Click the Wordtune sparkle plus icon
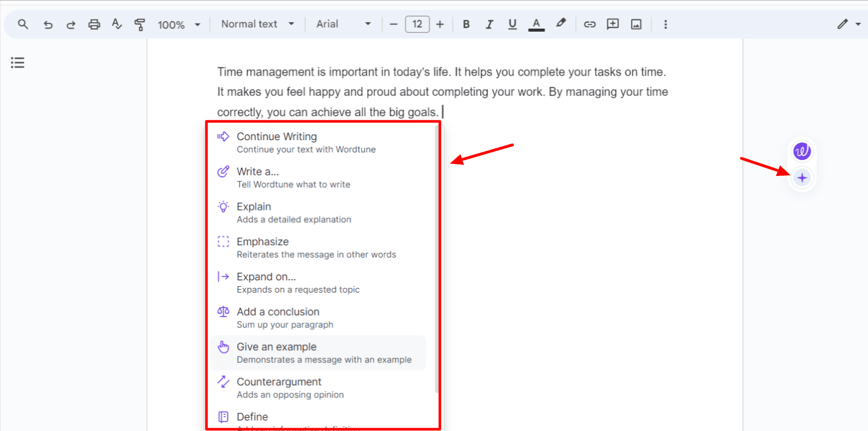 (x=802, y=178)
